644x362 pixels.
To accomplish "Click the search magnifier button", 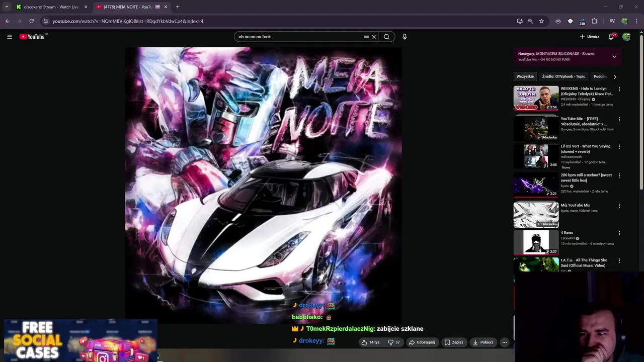I will (x=386, y=37).
